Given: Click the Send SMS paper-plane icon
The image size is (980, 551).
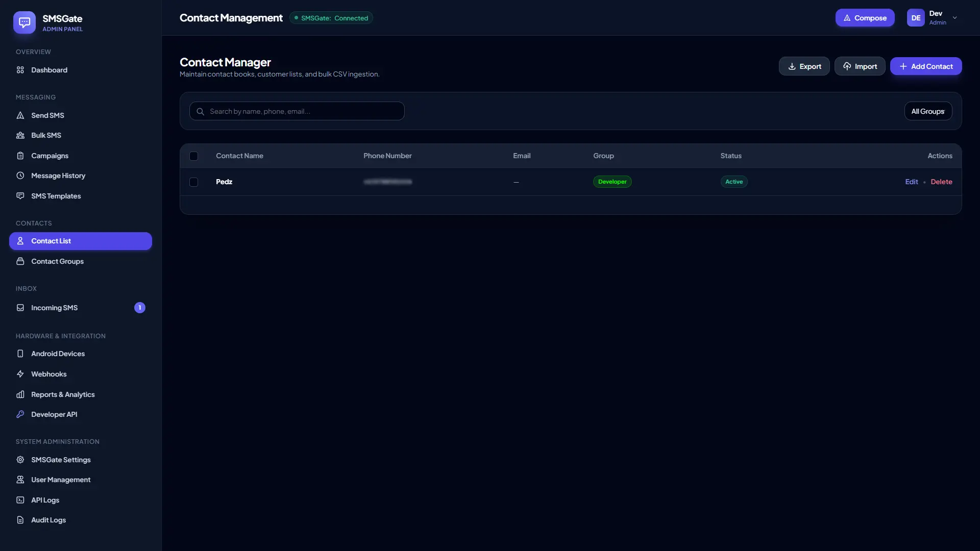Looking at the screenshot, I should pos(20,115).
